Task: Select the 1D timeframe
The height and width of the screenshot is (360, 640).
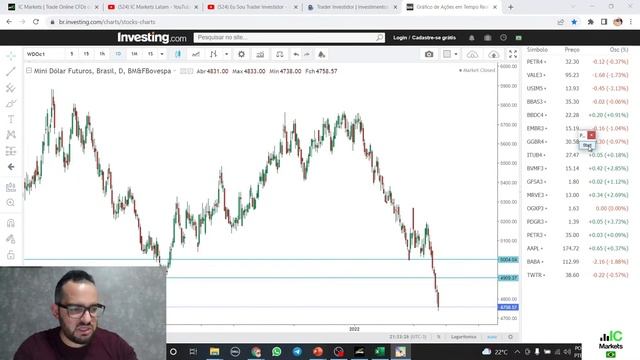Action: (x=118, y=54)
